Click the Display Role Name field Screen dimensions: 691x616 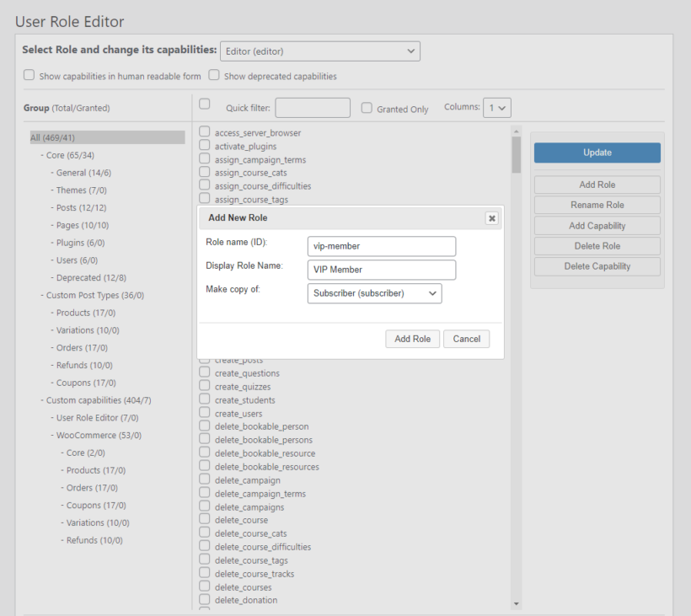[x=382, y=270]
